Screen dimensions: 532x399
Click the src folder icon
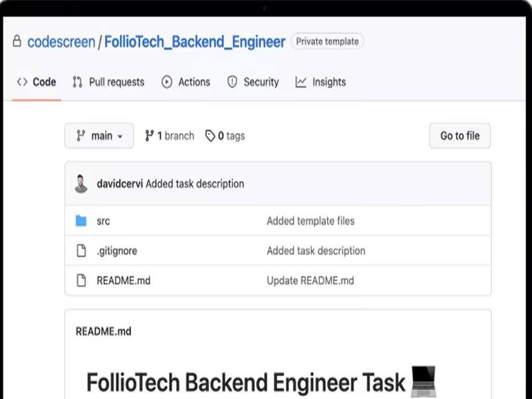point(81,221)
